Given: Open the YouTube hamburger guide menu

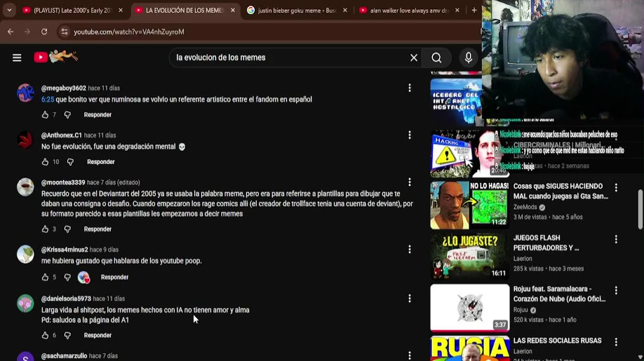Looking at the screenshot, I should pos(17,58).
